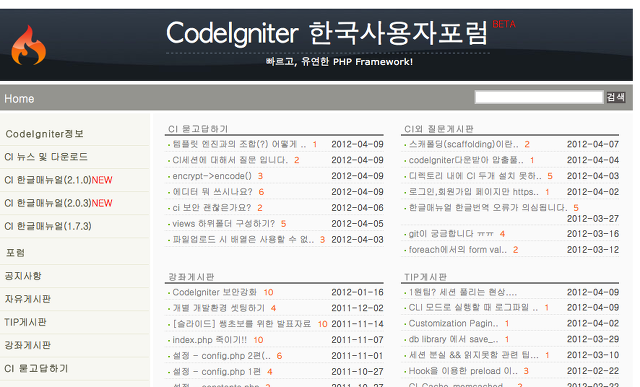Image resolution: width=640 pixels, height=387 pixels.
Task: Open post [슬라이드] 쌩초보를 위한 발표자료
Action: 242,324
